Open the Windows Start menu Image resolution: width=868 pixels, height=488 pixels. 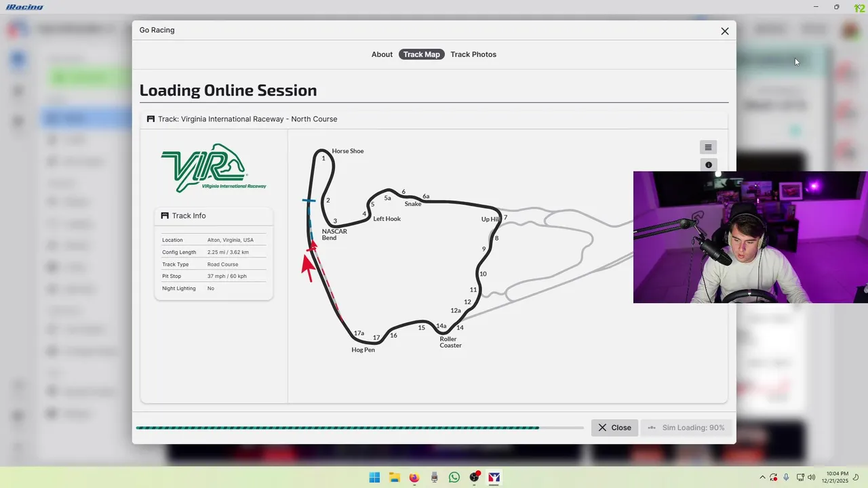(374, 477)
